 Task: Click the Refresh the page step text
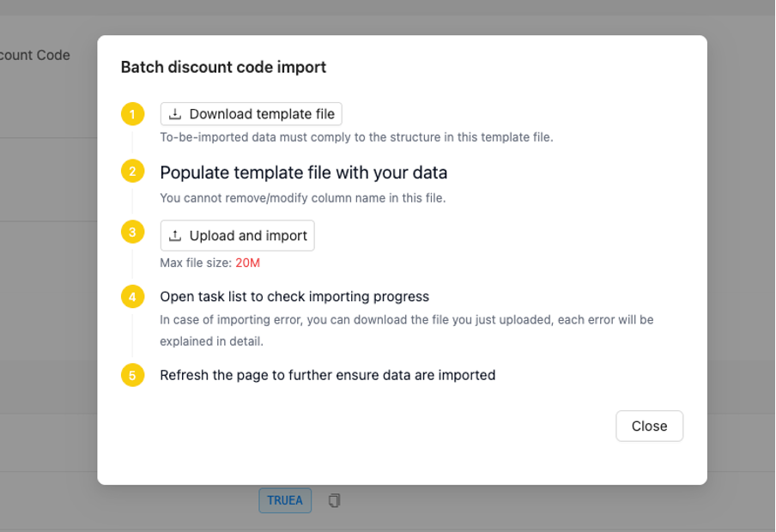(327, 375)
